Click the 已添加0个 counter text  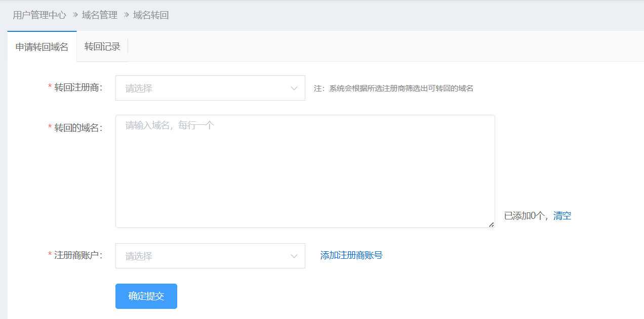(x=524, y=216)
